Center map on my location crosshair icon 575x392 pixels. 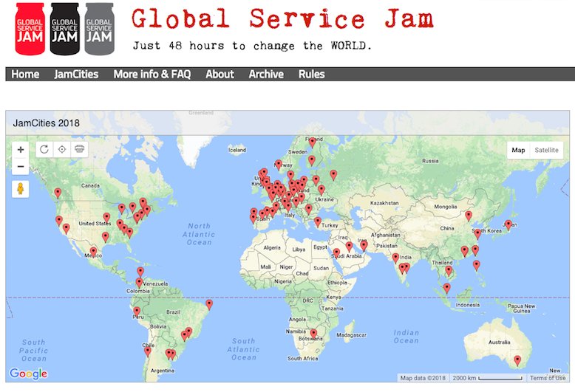[62, 149]
